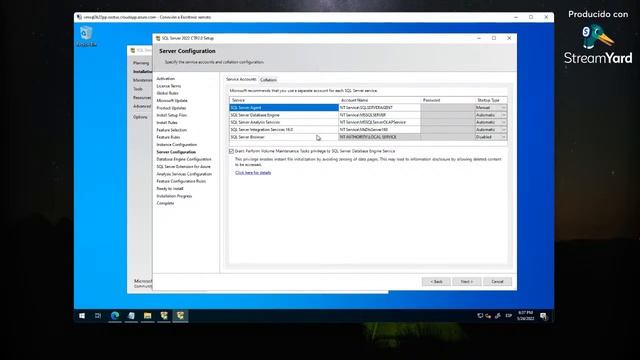Select Options in the Installation Center window
This screenshot has width=640, height=360.
coord(140,117)
